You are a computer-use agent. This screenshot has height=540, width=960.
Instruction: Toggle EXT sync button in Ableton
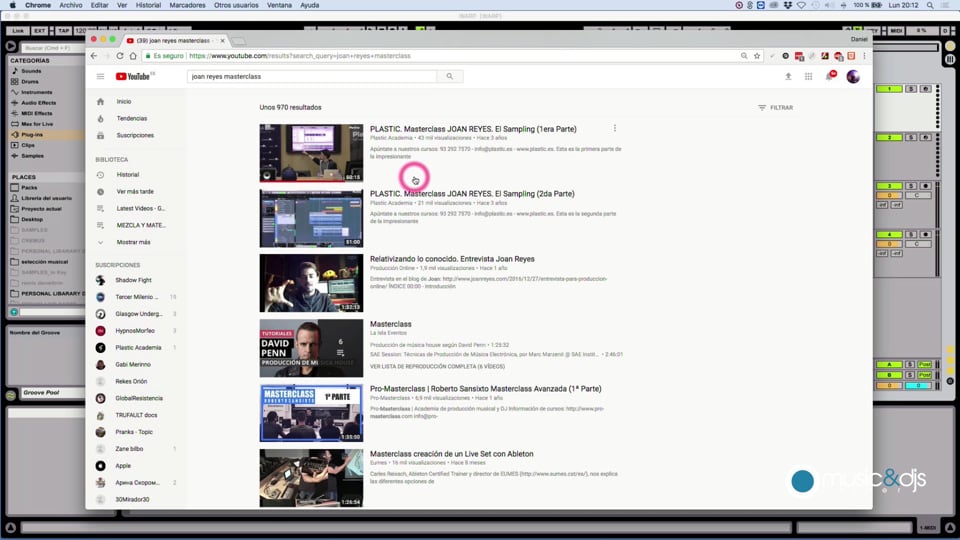pyautogui.click(x=40, y=31)
